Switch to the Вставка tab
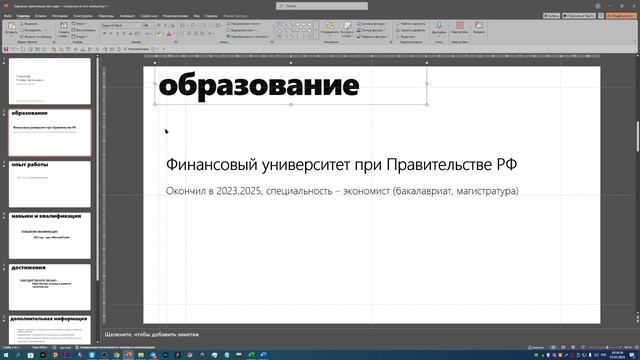This screenshot has width=640, height=360. [40, 16]
